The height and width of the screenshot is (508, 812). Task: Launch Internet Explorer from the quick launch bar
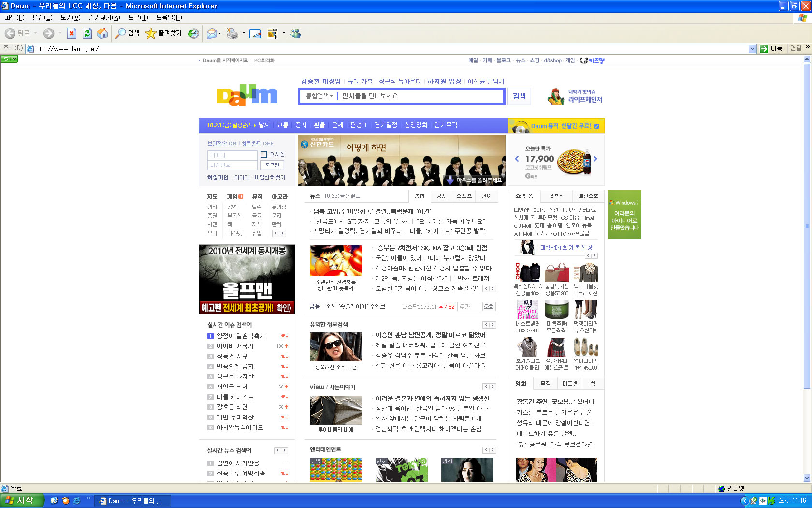(76, 501)
